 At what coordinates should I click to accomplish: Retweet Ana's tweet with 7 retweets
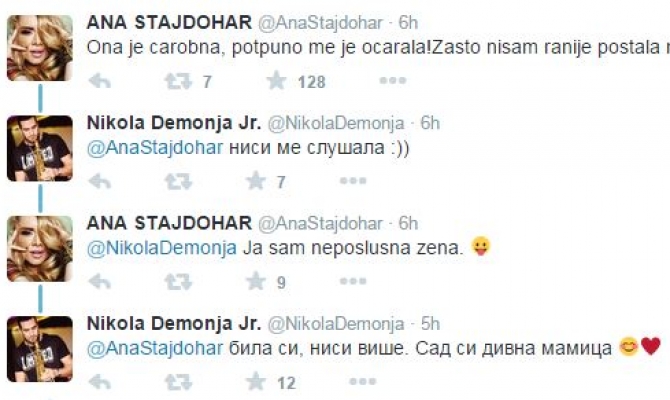coord(178,82)
